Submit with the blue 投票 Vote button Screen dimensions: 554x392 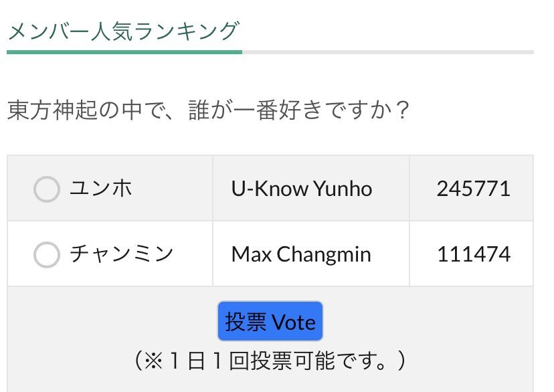click(270, 321)
